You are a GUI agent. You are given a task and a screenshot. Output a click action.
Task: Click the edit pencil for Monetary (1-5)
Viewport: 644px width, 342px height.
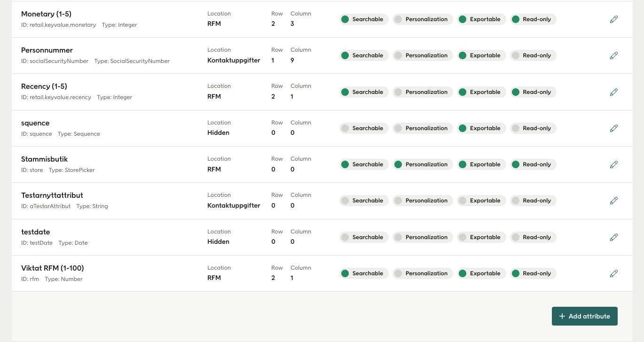pyautogui.click(x=614, y=19)
